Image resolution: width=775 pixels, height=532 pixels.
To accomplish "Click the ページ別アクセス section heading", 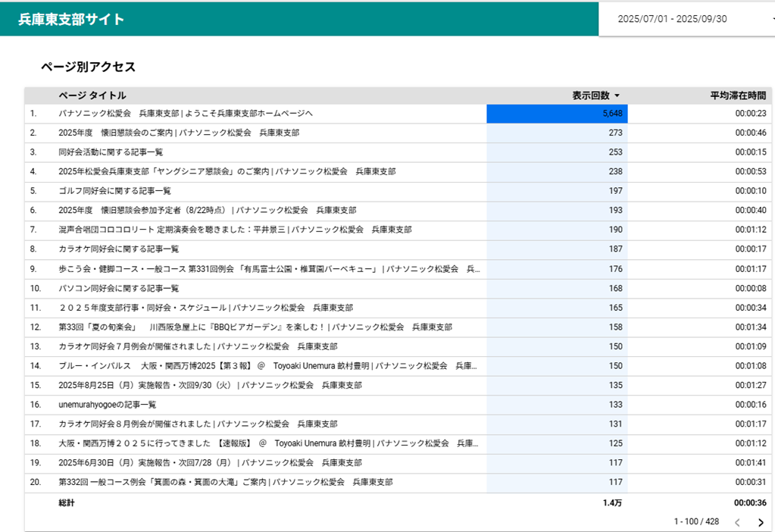I will click(88, 67).
